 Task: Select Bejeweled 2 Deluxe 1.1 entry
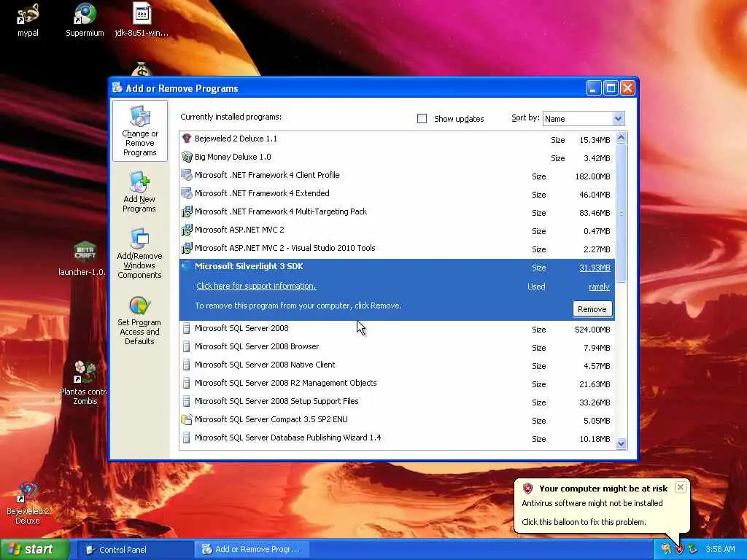[398, 139]
